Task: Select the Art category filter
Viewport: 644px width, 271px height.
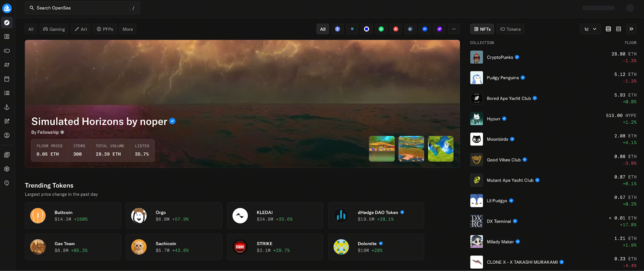Action: point(81,29)
